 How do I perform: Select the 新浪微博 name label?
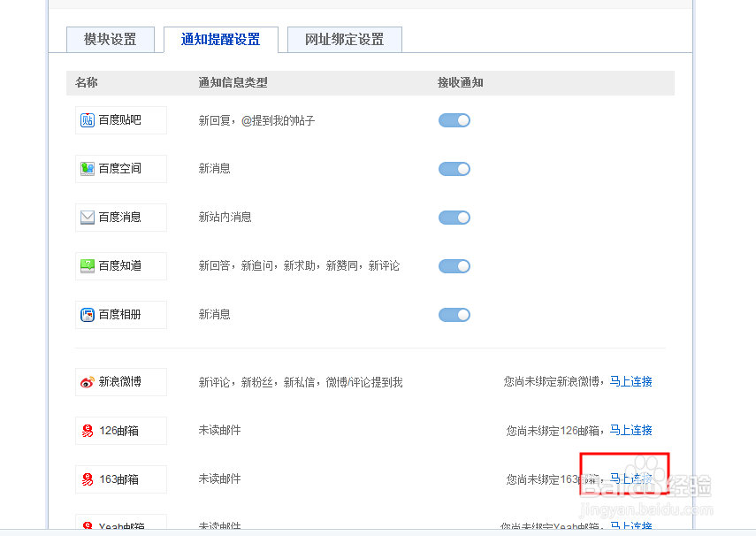pos(119,382)
